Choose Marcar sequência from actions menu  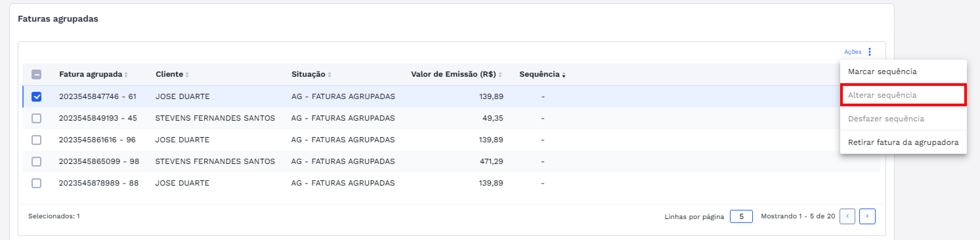point(882,71)
